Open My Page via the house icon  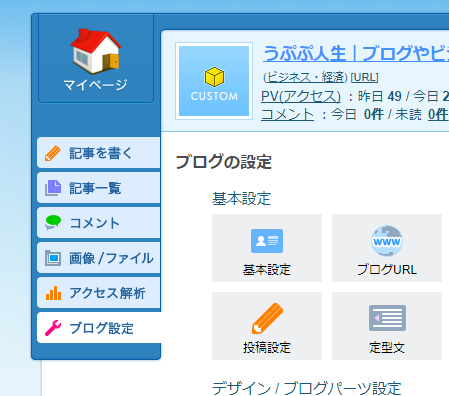point(96,51)
